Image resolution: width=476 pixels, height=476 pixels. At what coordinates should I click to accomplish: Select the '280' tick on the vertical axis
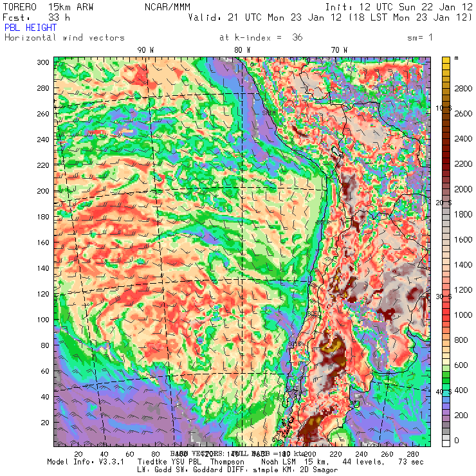43,88
